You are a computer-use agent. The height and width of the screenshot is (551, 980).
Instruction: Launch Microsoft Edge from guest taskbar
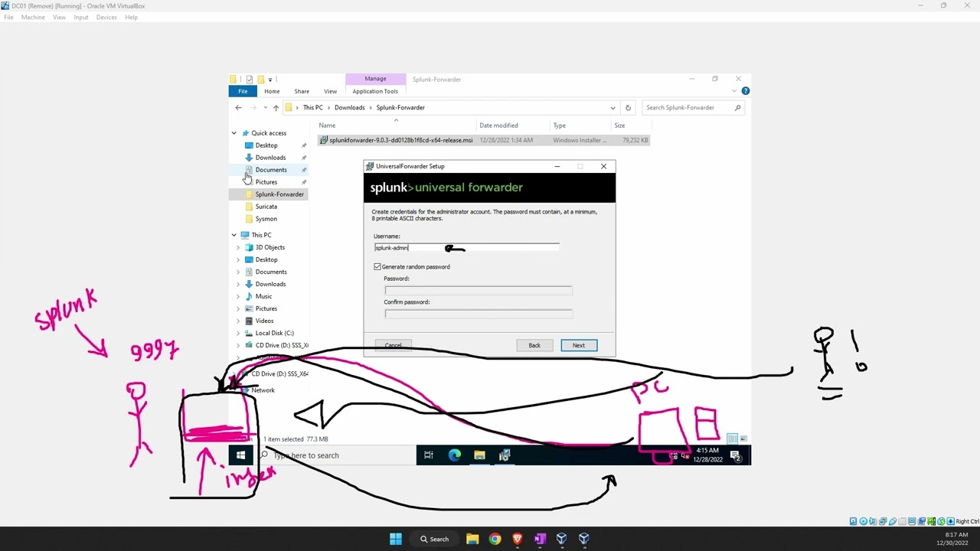(x=455, y=455)
